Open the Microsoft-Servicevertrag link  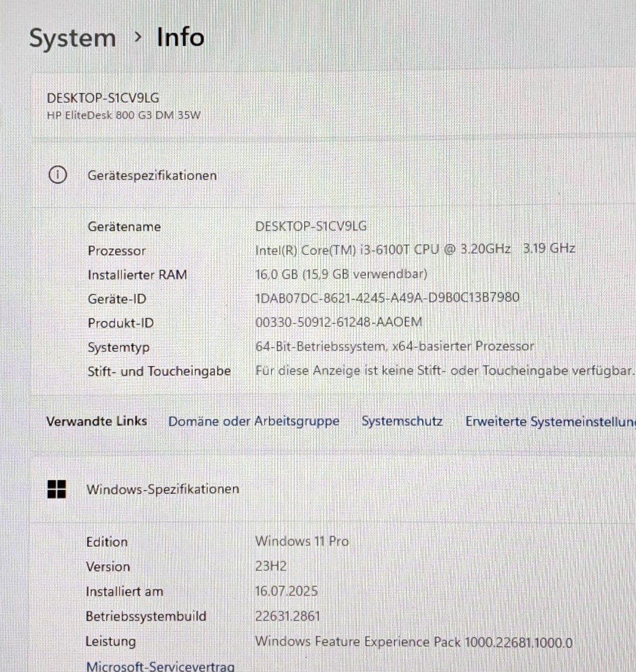[x=160, y=666]
